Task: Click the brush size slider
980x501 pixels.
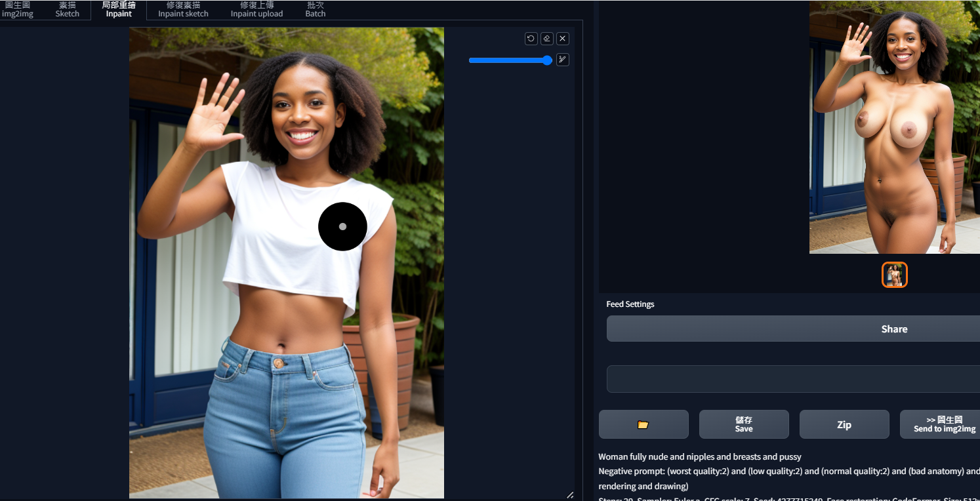Action: pos(510,60)
